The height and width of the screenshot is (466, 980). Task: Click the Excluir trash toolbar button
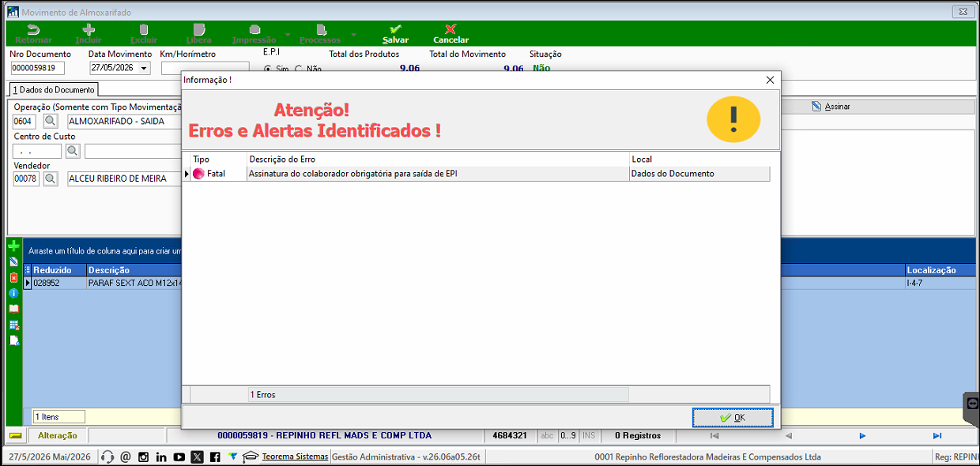143,34
